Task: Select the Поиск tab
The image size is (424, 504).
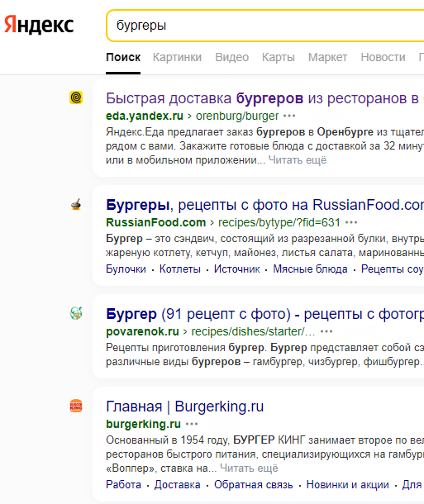Action: coord(123,57)
